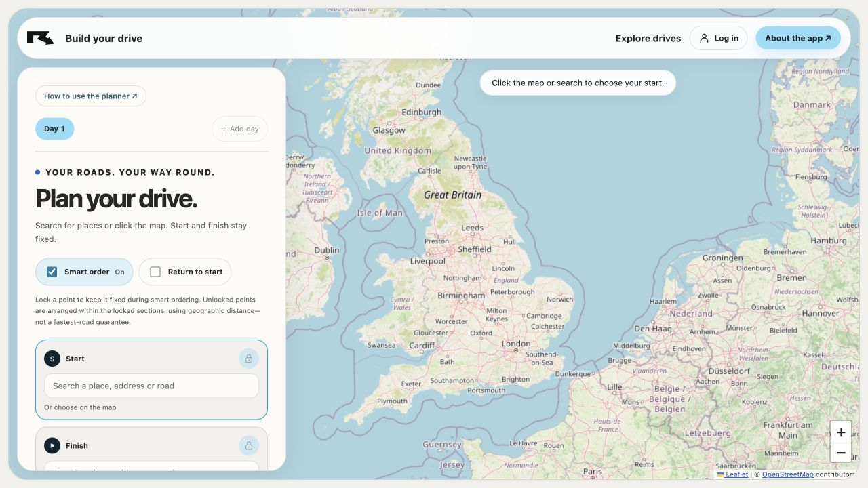868x488 pixels.
Task: Click Düsseldorf on the map
Action: [728, 371]
